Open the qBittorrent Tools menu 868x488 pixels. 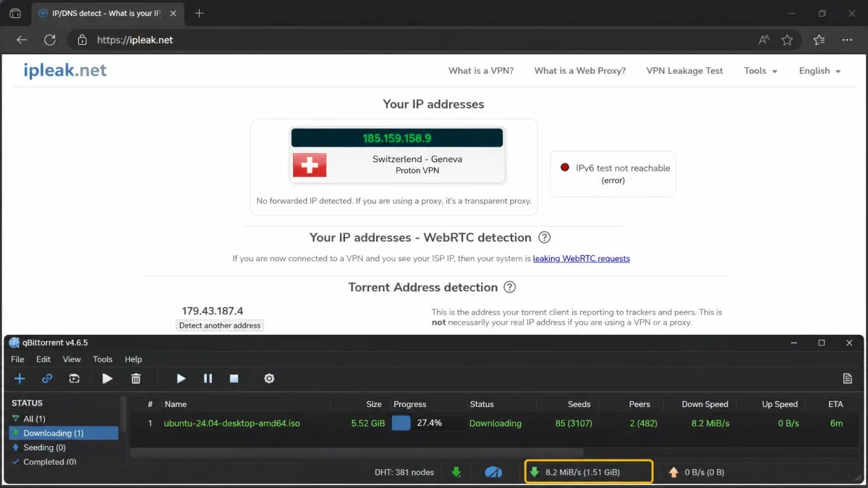103,359
